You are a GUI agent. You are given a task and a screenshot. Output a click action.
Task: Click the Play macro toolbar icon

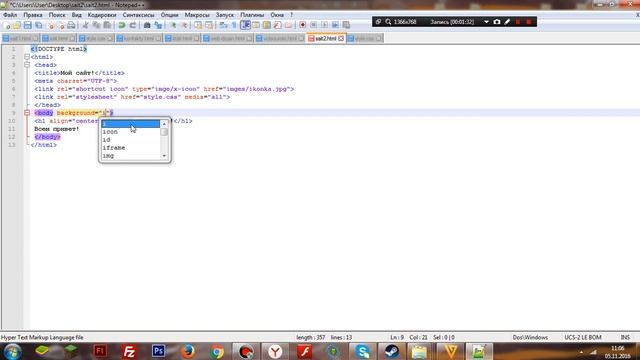(x=324, y=25)
